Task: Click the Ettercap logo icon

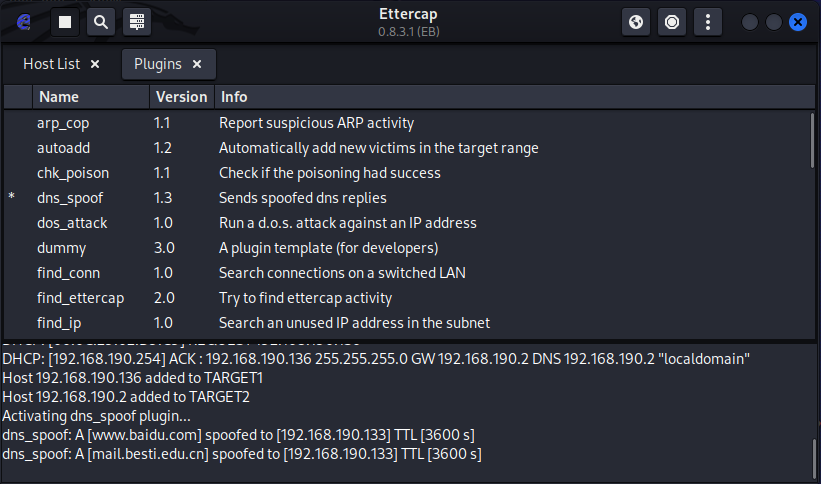Action: (22, 21)
